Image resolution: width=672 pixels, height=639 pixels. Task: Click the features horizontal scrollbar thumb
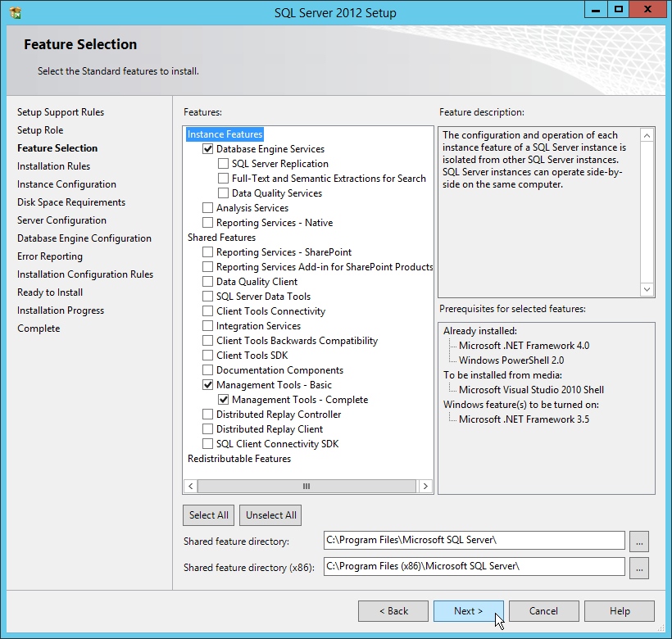[306, 486]
